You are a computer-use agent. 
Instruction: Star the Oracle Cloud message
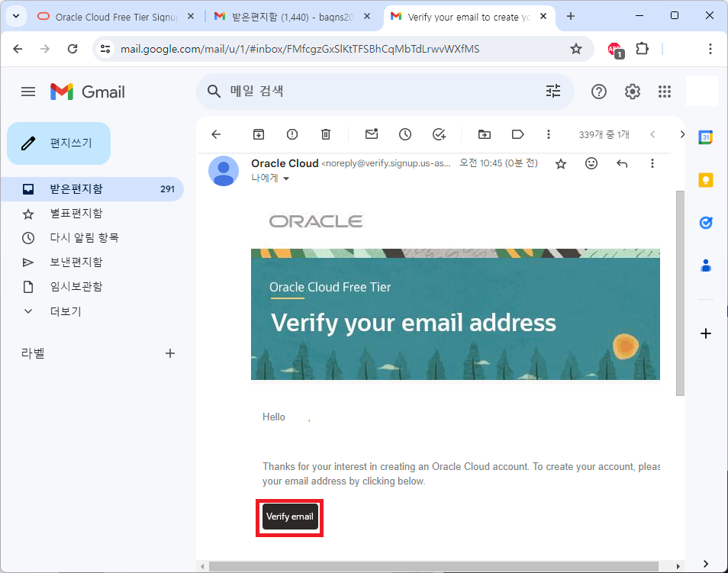tap(561, 163)
